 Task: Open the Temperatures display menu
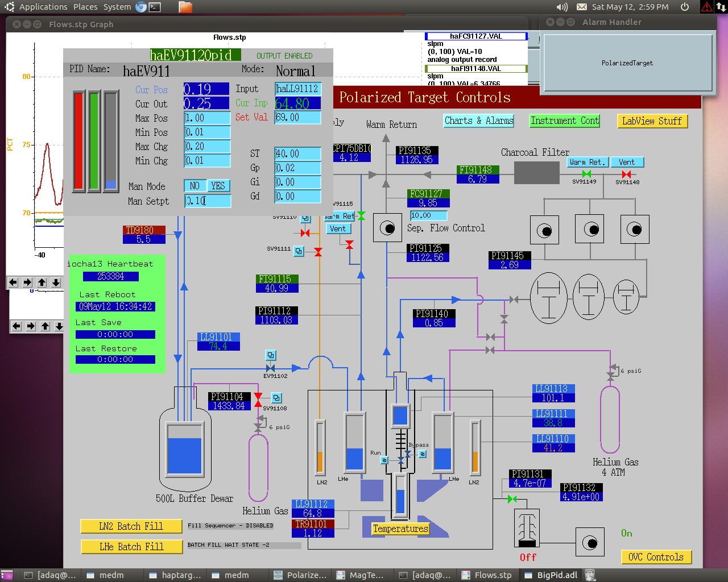pos(400,529)
